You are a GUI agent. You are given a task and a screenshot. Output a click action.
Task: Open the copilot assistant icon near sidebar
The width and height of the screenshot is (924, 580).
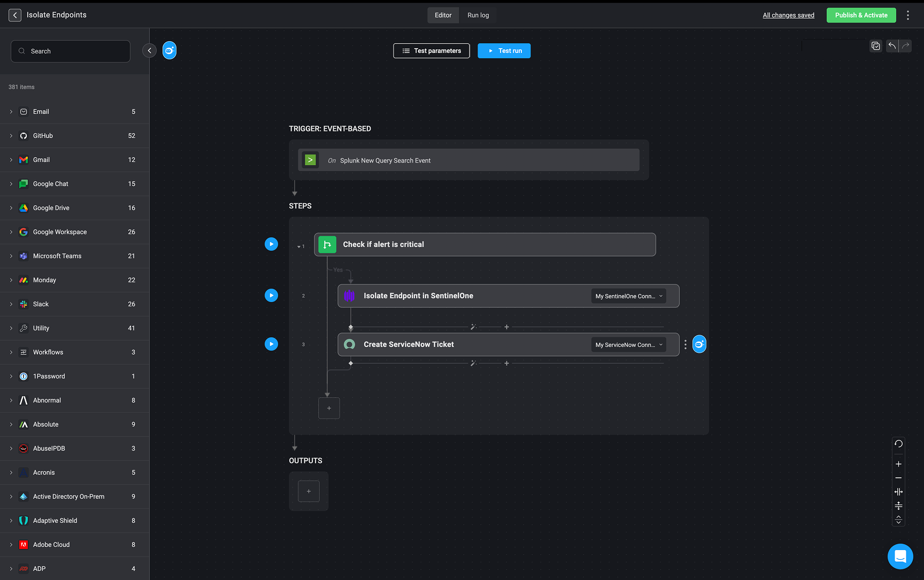(x=170, y=51)
